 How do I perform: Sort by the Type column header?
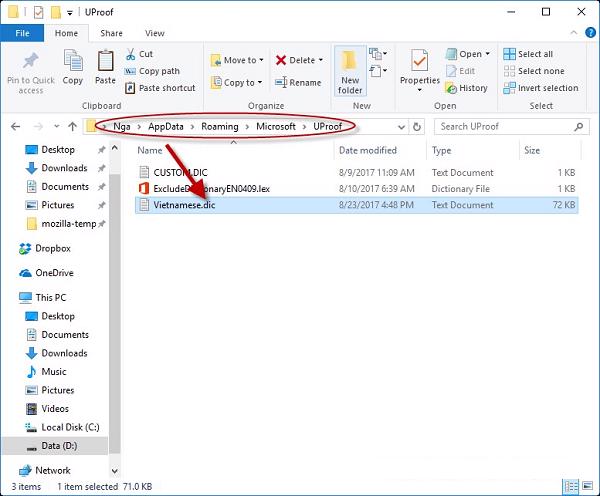point(441,150)
